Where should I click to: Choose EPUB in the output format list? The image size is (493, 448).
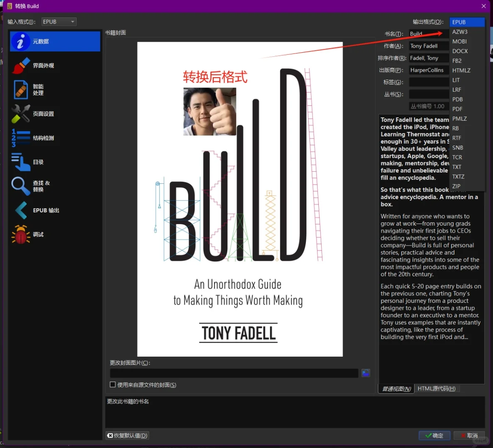tap(467, 22)
